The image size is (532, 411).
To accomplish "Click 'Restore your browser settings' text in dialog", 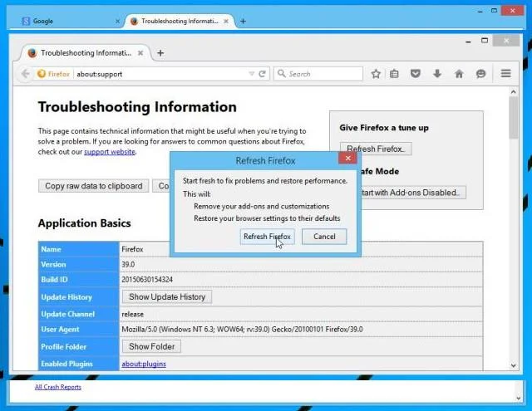I will (x=267, y=218).
